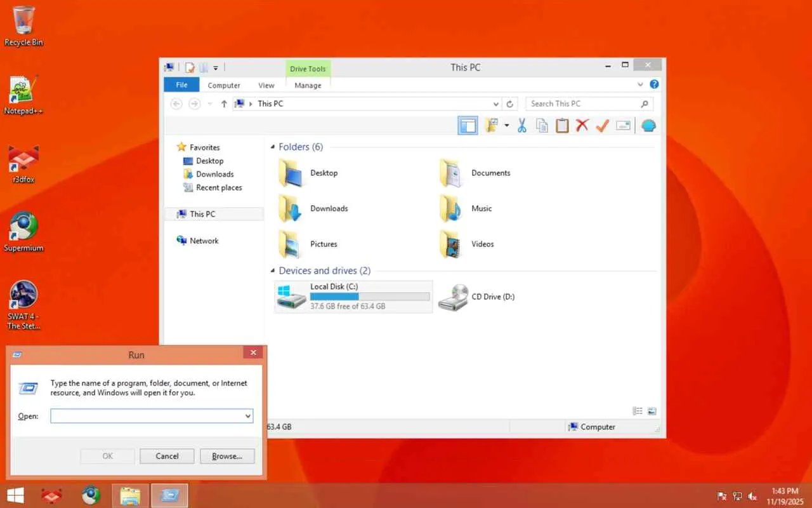The height and width of the screenshot is (508, 812).
Task: Open Customize Quick Access Toolbar dropdown
Action: click(x=216, y=68)
